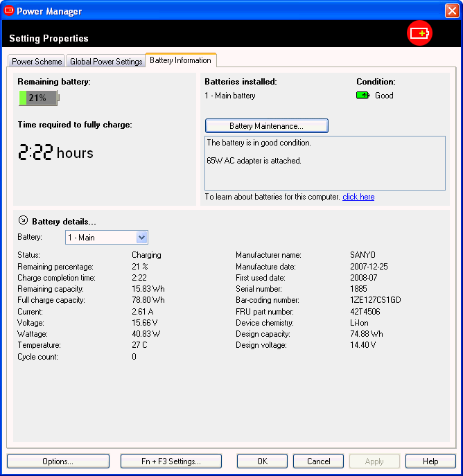This screenshot has width=463, height=476.
Task: Open Help for Power Manager
Action: (430, 461)
